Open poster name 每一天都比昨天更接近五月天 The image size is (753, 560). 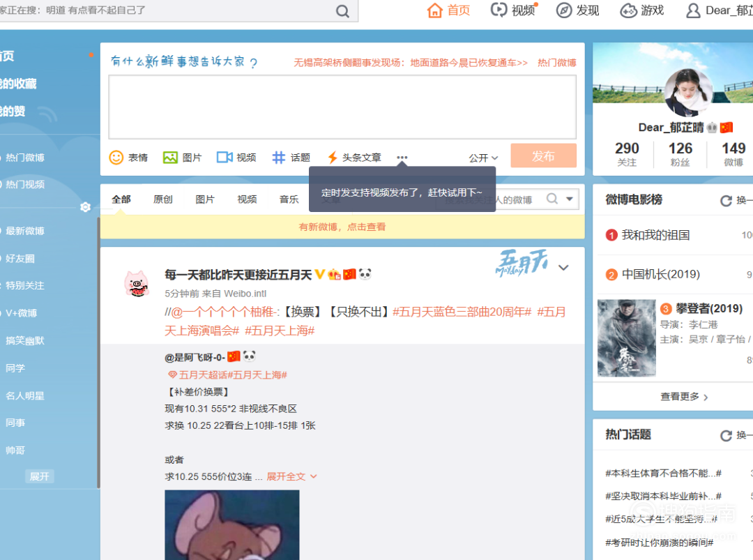(x=238, y=275)
